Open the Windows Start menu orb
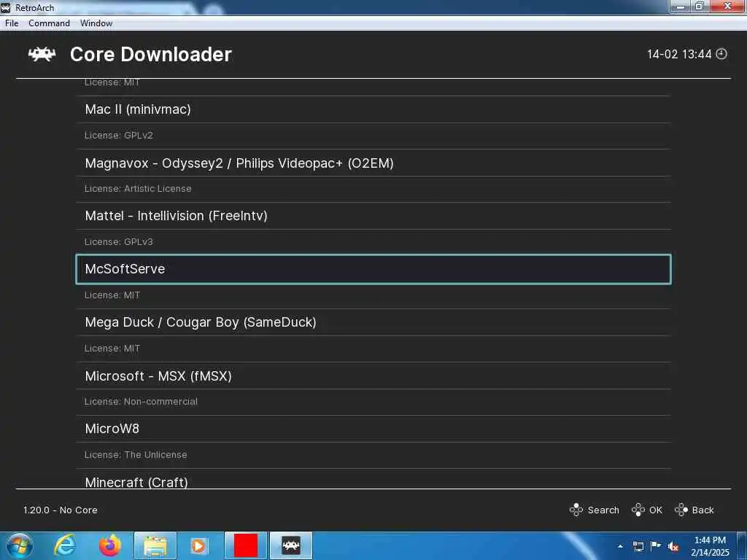Viewport: 747px width, 560px height. click(x=20, y=545)
